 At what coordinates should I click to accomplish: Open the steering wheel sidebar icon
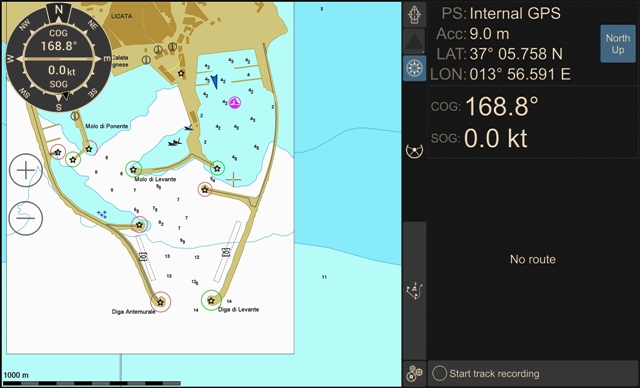415,151
